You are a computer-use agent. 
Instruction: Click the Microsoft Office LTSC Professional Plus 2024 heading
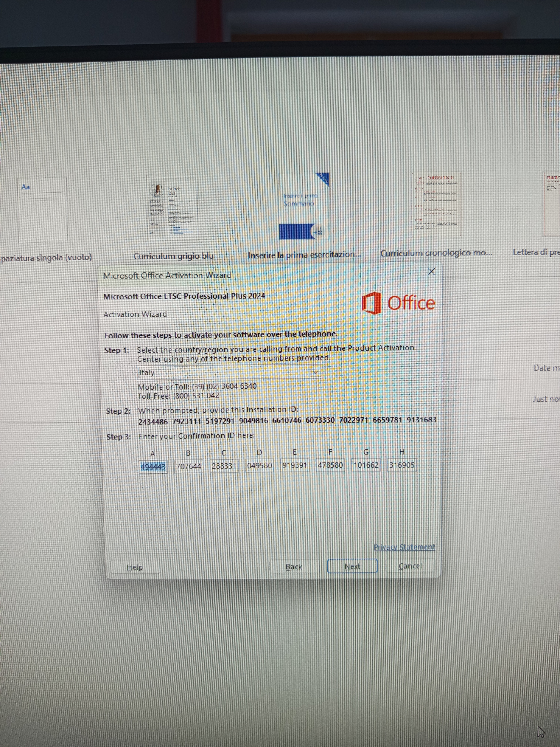[x=184, y=296]
